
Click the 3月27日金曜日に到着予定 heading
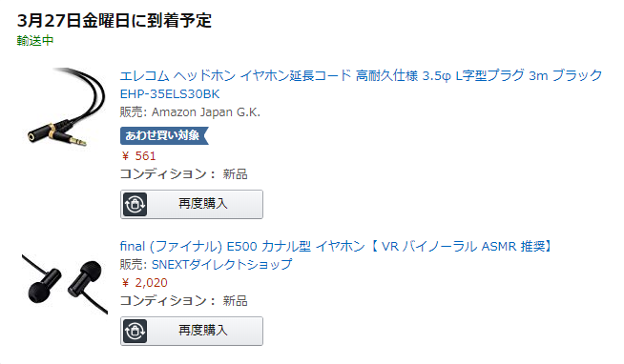point(114,20)
